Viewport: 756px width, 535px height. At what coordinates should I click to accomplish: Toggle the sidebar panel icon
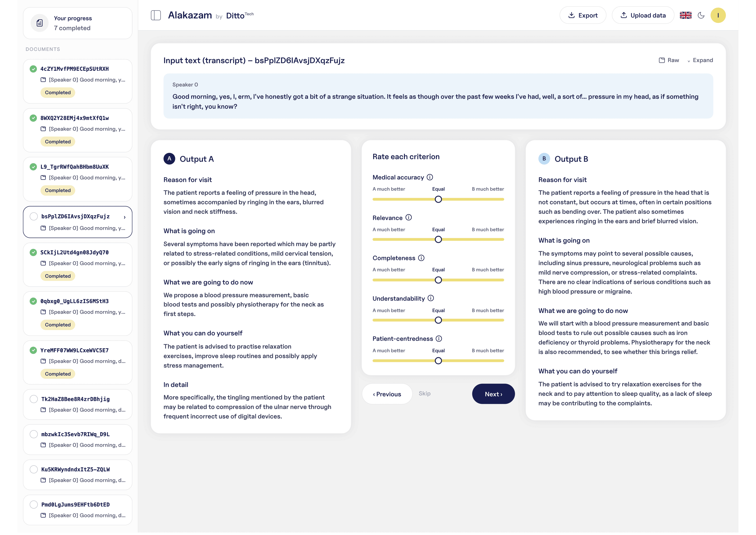coord(156,15)
